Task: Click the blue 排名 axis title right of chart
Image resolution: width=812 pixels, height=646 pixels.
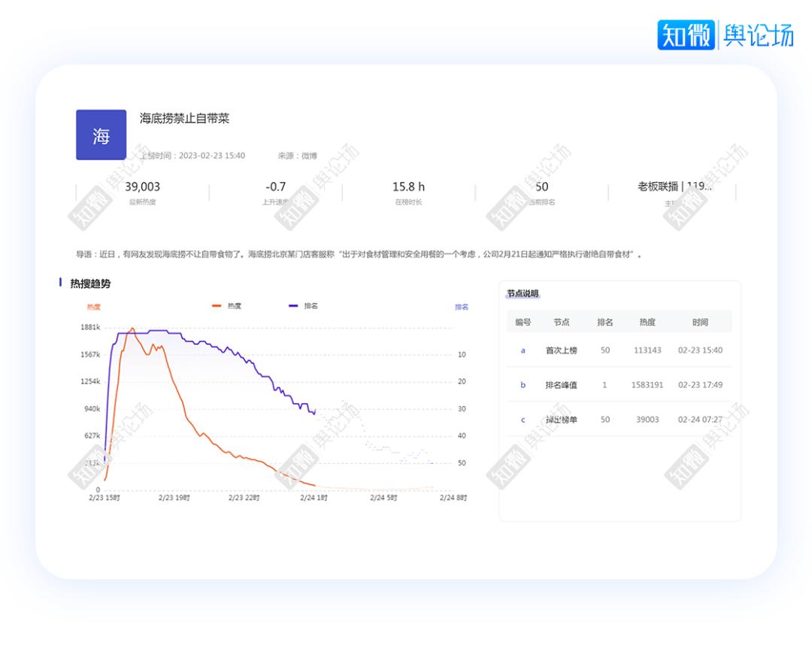Action: [462, 307]
